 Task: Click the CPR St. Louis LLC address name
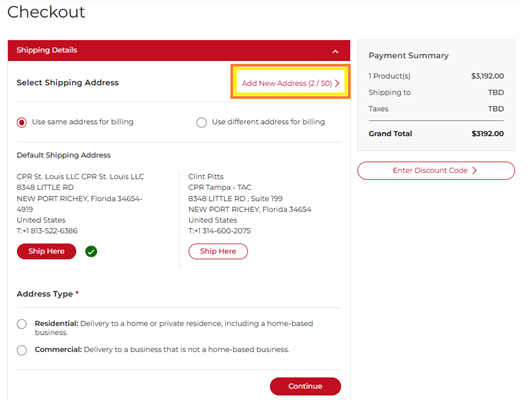(x=80, y=176)
